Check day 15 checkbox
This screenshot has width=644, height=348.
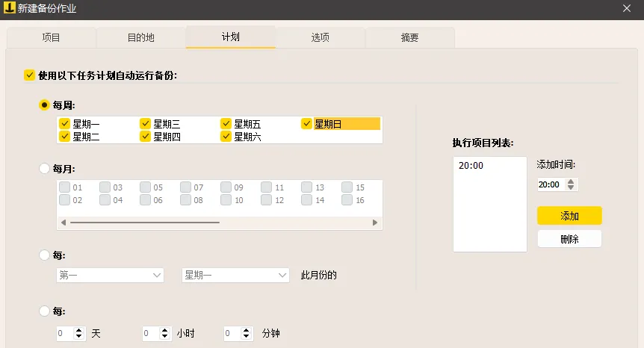coord(347,187)
